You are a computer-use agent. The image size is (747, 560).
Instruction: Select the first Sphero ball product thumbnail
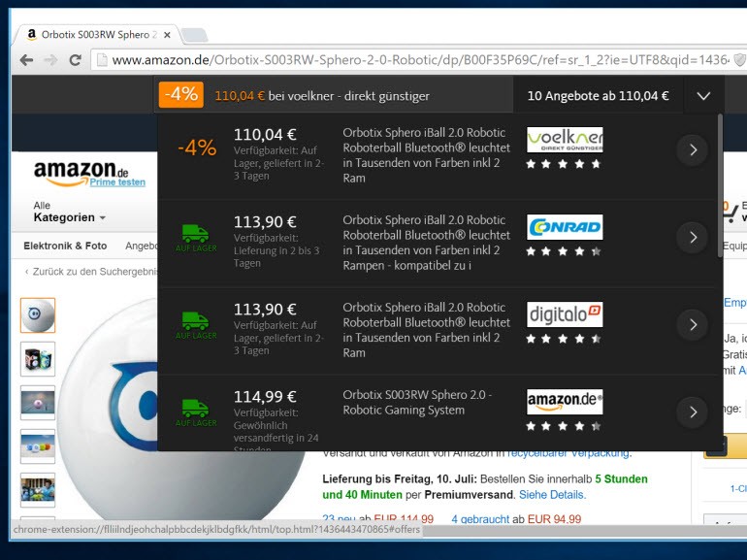click(38, 315)
